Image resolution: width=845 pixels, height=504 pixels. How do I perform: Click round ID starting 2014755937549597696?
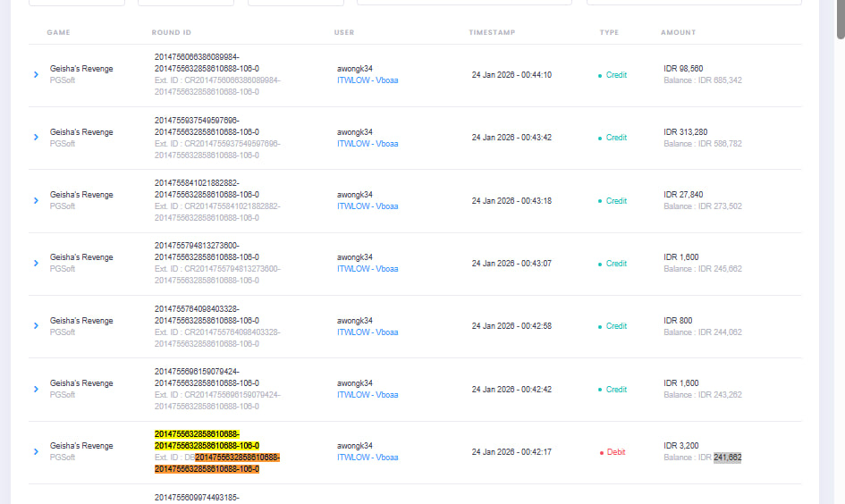pos(207,126)
